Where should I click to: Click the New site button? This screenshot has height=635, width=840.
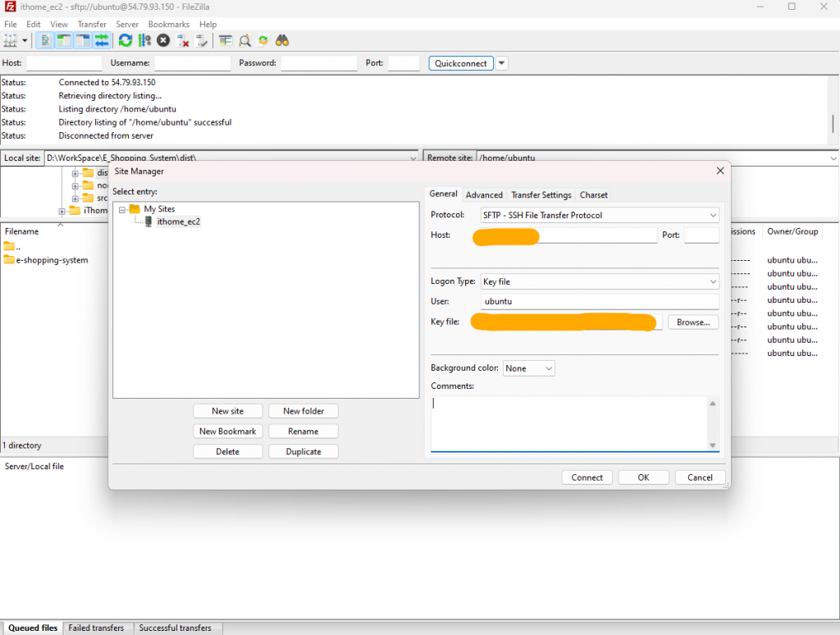click(x=228, y=411)
